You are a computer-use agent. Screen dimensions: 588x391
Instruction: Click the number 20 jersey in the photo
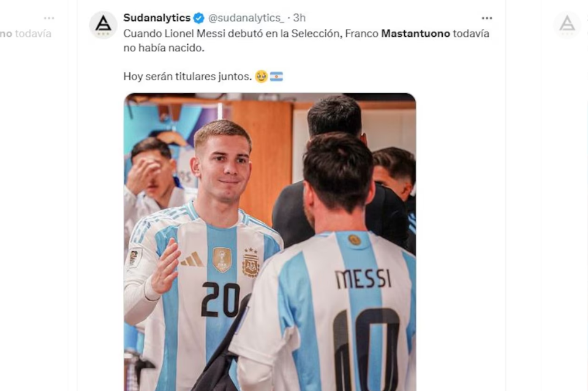pos(221,299)
